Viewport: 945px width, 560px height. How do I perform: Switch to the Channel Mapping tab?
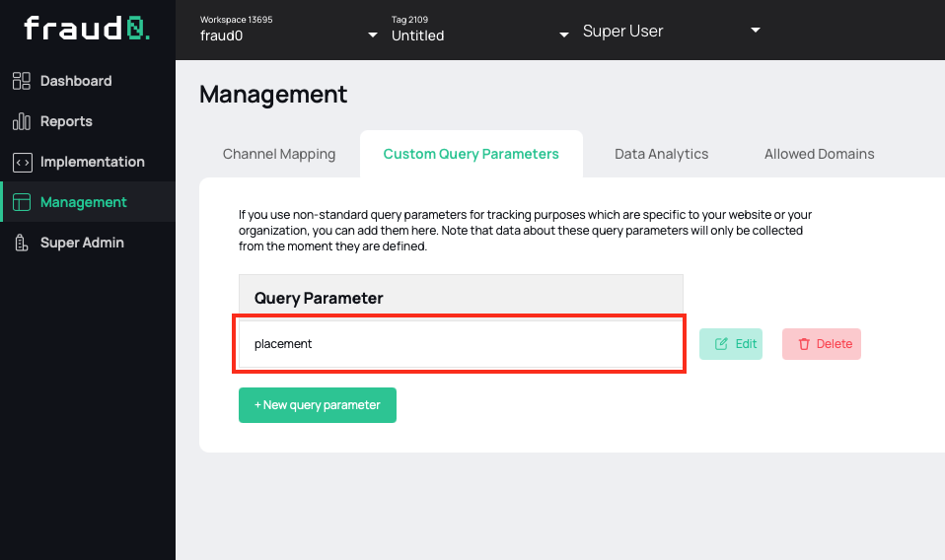279,154
